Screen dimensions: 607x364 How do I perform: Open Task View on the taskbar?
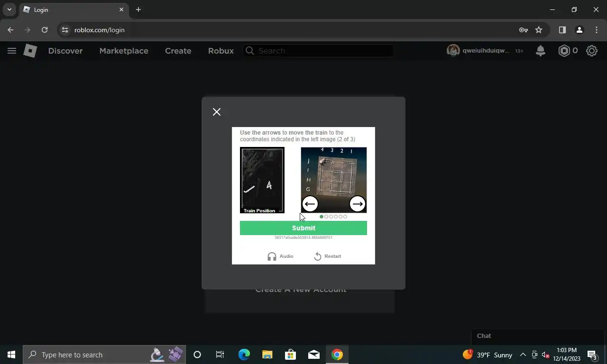220,355
